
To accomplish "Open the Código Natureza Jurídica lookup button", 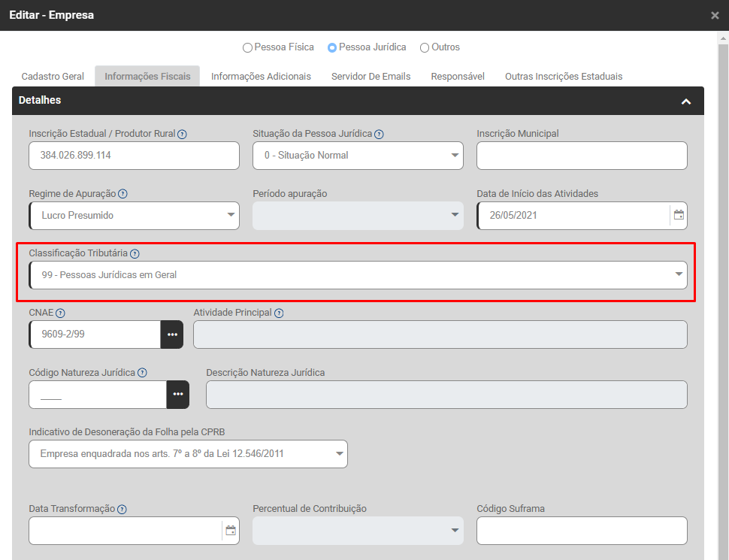I will click(178, 395).
